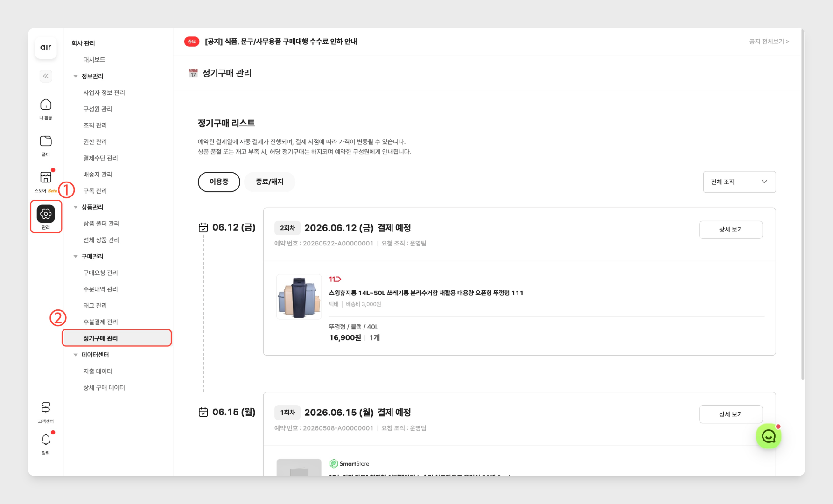Click reservation number 20260508-A00000001

pos(338,428)
